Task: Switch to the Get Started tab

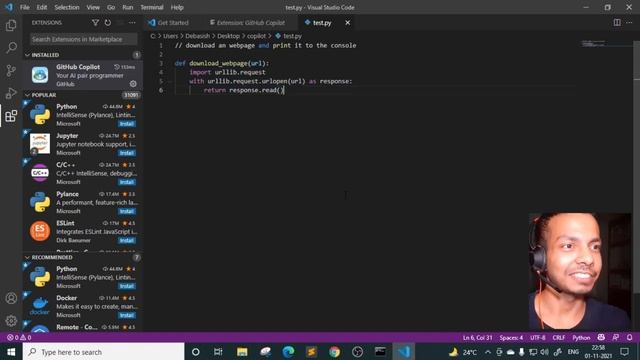Action: point(173,23)
